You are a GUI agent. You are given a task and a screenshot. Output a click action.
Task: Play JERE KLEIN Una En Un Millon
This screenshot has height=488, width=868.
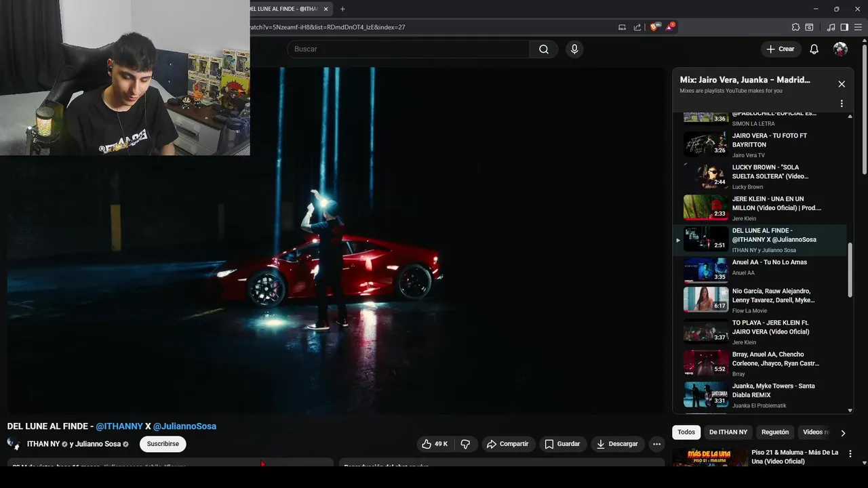pos(759,208)
